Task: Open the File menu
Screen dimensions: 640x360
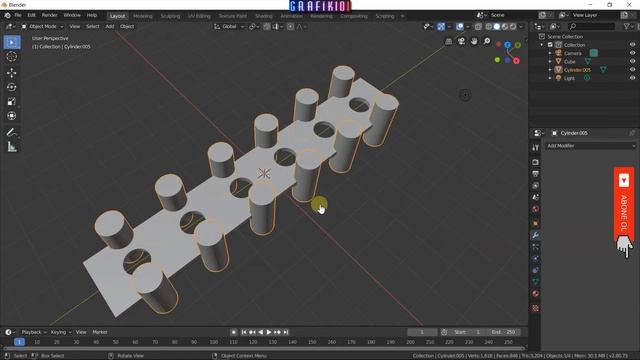Action: point(18,15)
